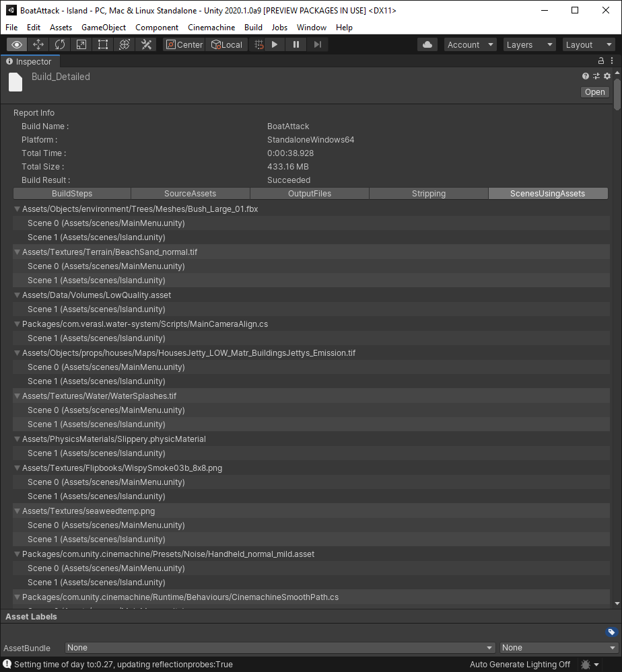Select the Rotate tool
The image size is (622, 672).
tap(60, 44)
